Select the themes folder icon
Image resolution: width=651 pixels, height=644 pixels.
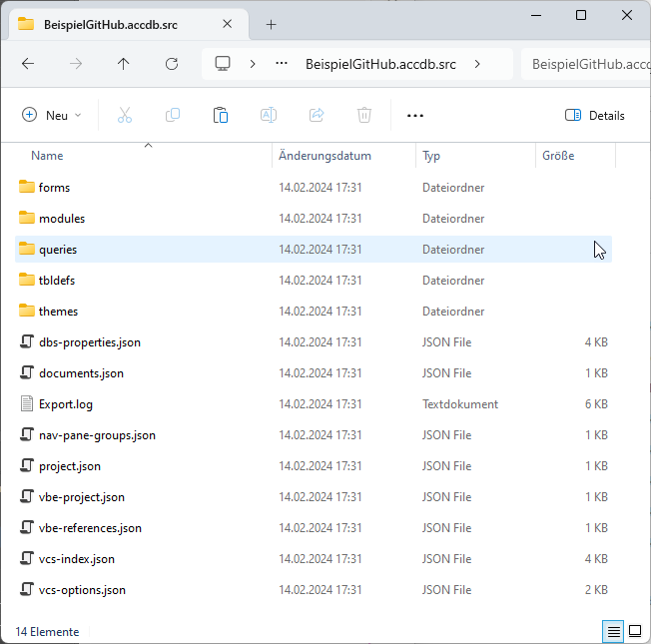click(27, 311)
